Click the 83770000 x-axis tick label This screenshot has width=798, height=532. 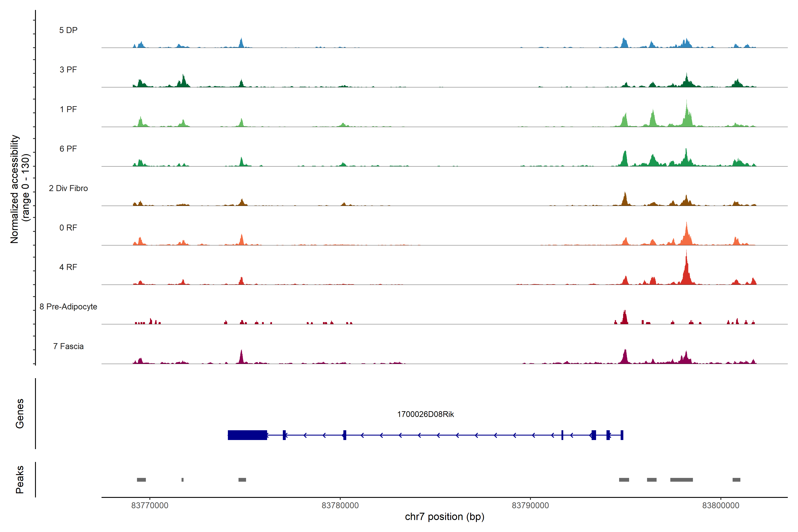(150, 505)
